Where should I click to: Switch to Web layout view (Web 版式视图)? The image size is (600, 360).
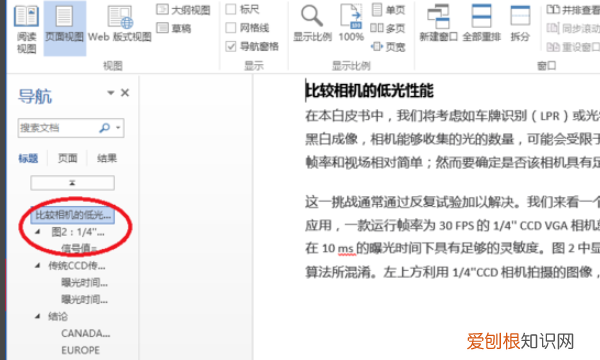(x=120, y=24)
